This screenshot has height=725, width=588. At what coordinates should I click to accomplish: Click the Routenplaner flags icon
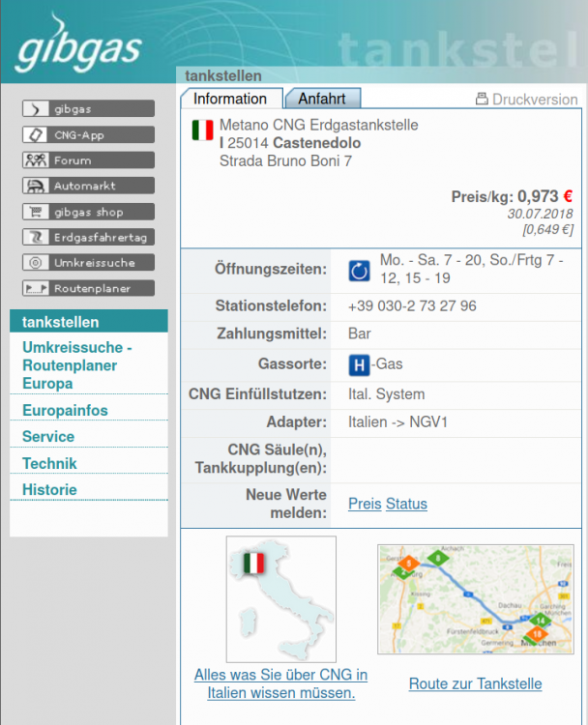(x=36, y=288)
